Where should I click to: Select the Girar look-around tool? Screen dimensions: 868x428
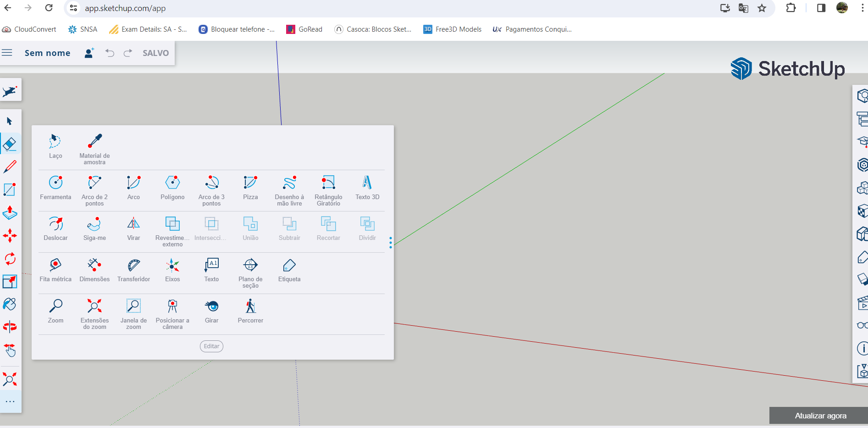tap(211, 311)
